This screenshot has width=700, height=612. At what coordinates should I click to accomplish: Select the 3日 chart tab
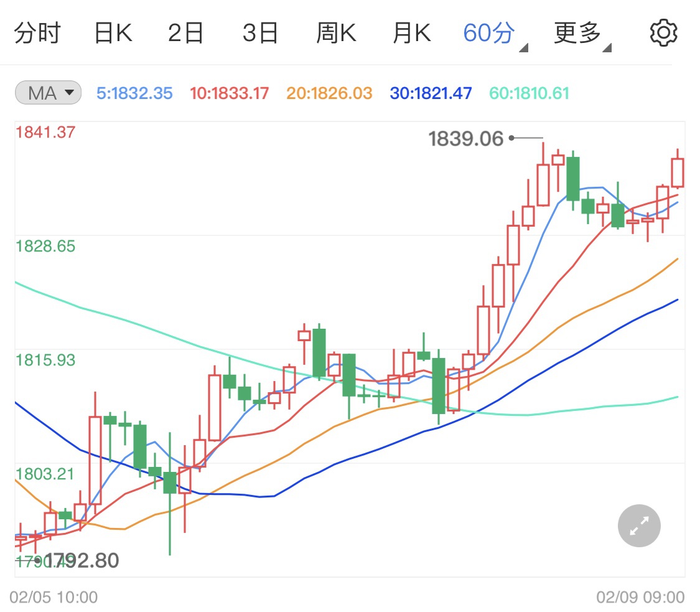tap(261, 33)
